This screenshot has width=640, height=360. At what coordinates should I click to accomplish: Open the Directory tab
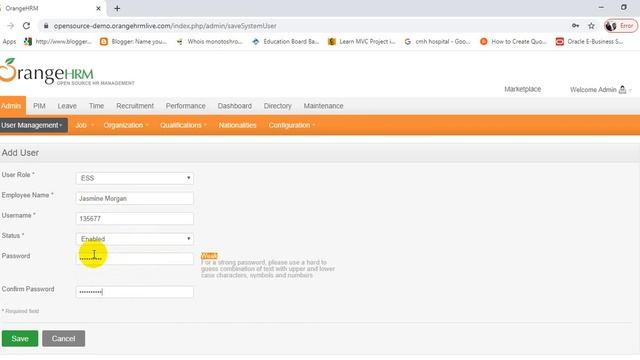[x=278, y=106]
